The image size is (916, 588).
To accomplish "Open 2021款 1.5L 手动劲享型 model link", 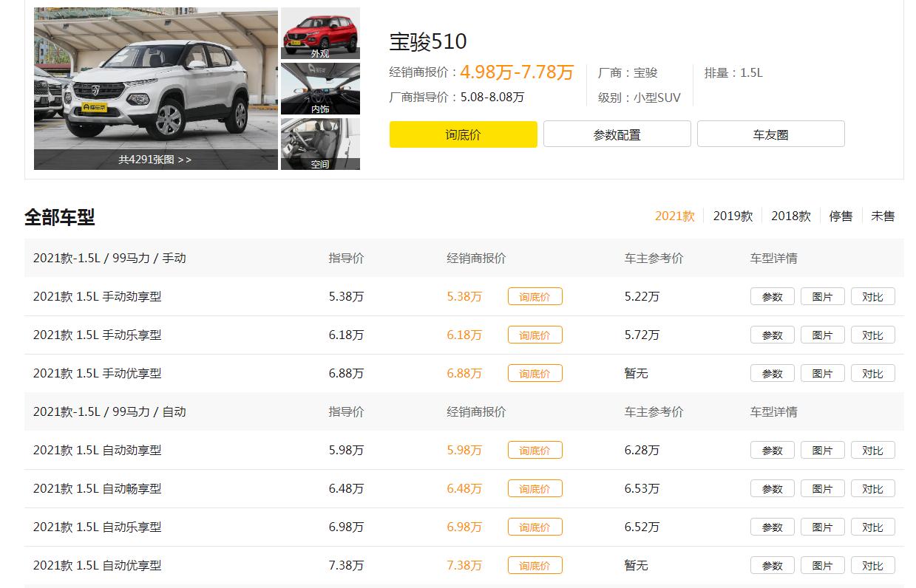I will pos(97,296).
